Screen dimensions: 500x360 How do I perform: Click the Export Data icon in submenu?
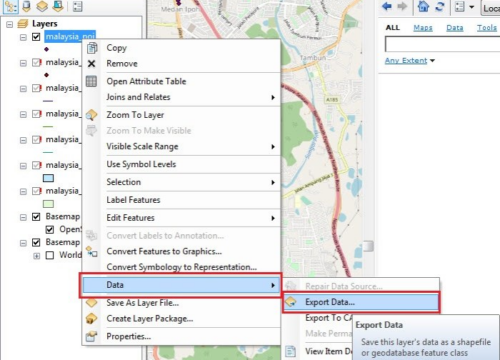pyautogui.click(x=291, y=302)
